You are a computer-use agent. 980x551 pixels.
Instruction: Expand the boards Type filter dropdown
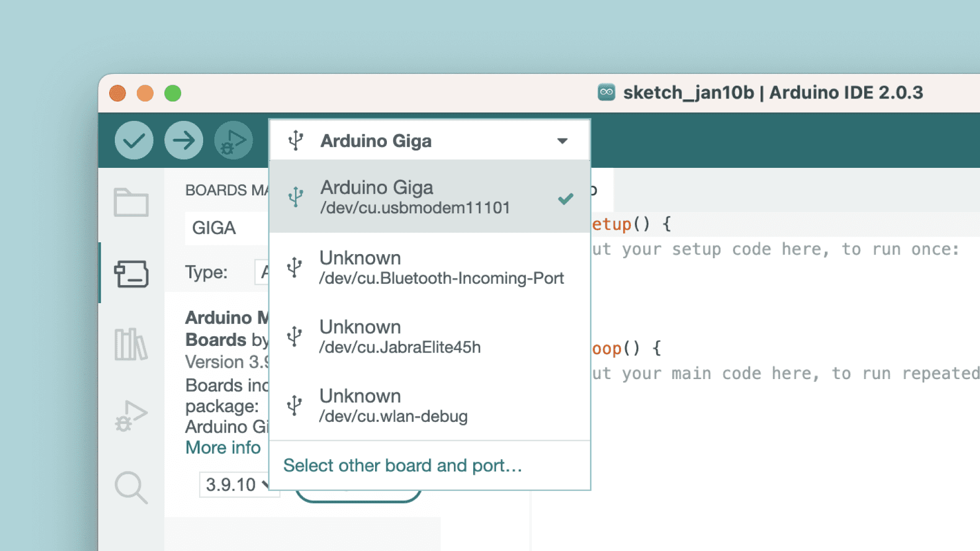click(262, 272)
